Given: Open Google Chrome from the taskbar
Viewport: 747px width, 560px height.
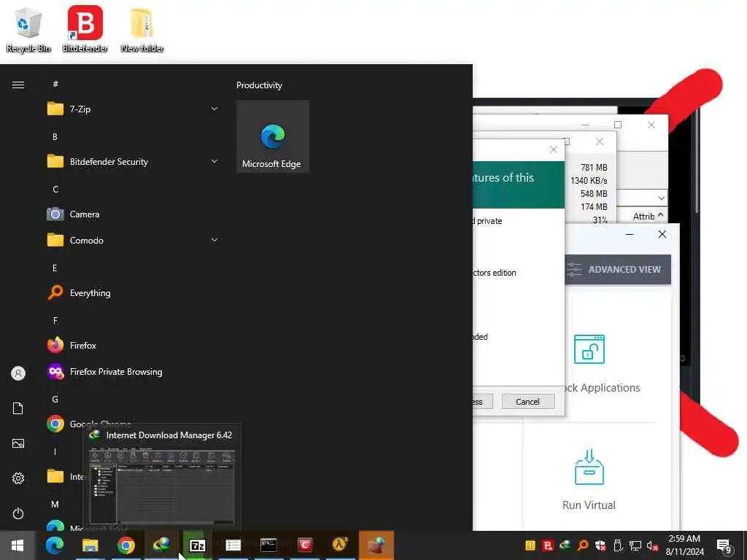Looking at the screenshot, I should click(125, 545).
